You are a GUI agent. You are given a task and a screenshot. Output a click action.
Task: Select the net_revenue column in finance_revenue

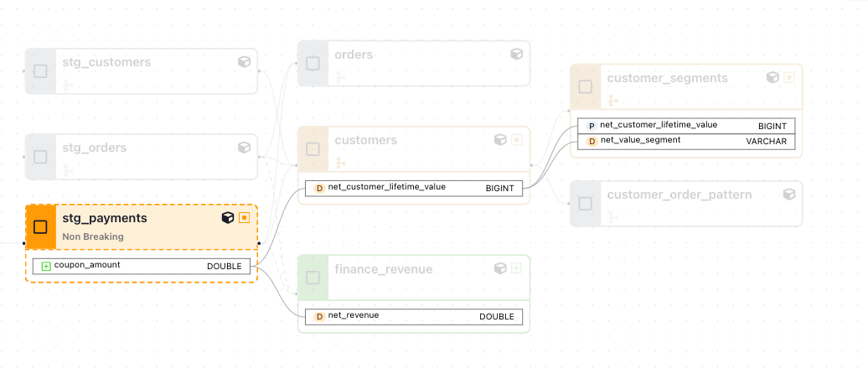click(x=414, y=317)
